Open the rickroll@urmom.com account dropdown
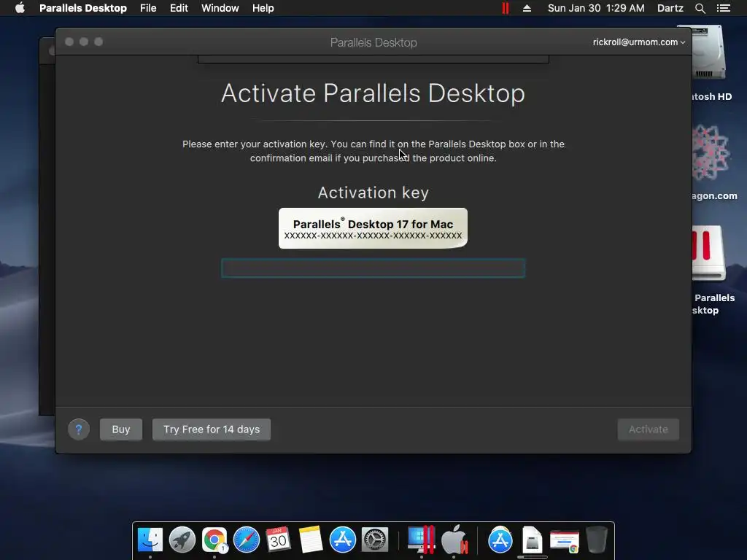This screenshot has height=560, width=747. click(x=639, y=42)
